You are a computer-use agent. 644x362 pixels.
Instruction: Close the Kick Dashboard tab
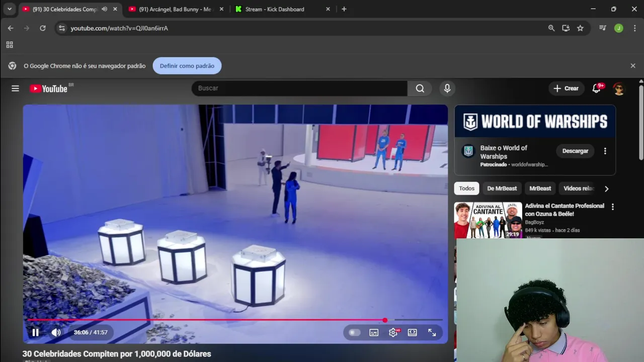pos(328,9)
